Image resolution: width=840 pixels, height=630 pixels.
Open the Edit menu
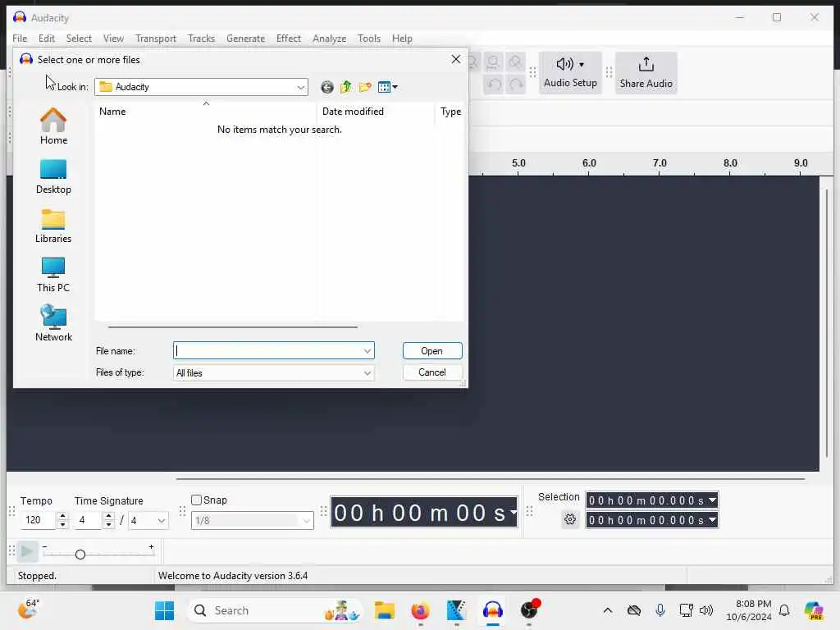pyautogui.click(x=47, y=39)
